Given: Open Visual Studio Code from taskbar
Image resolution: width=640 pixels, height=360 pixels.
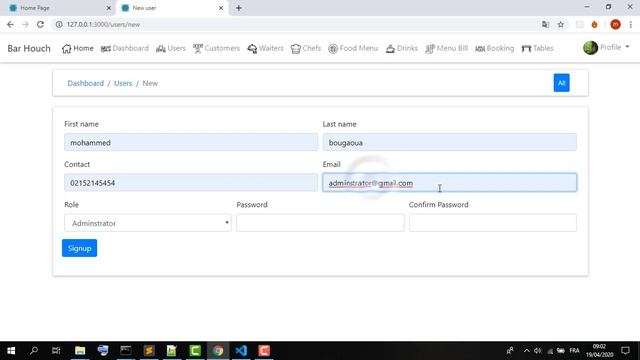Looking at the screenshot, I should pyautogui.click(x=241, y=351).
